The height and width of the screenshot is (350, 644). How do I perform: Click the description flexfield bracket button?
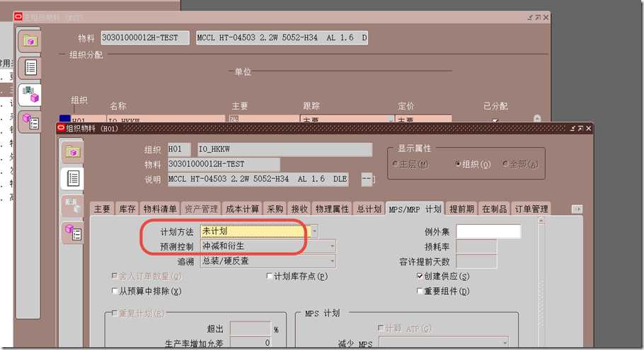click(368, 179)
